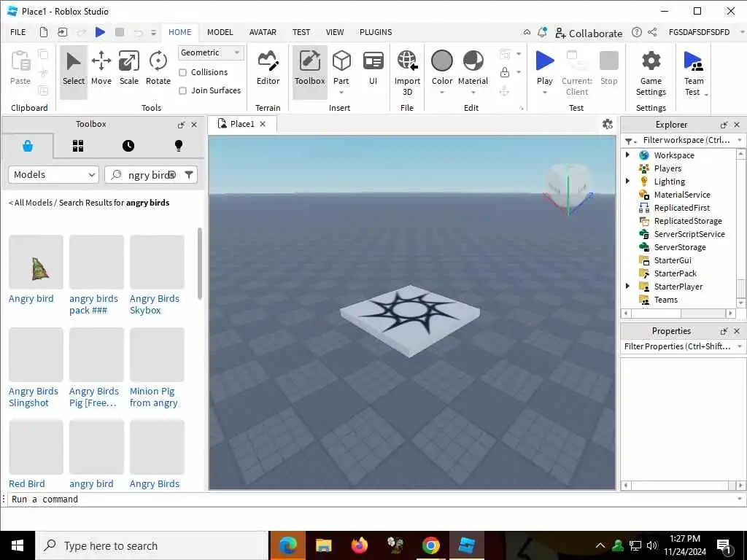Viewport: 747px width, 560px height.
Task: Click the Filter workspace field
Action: pos(686,140)
